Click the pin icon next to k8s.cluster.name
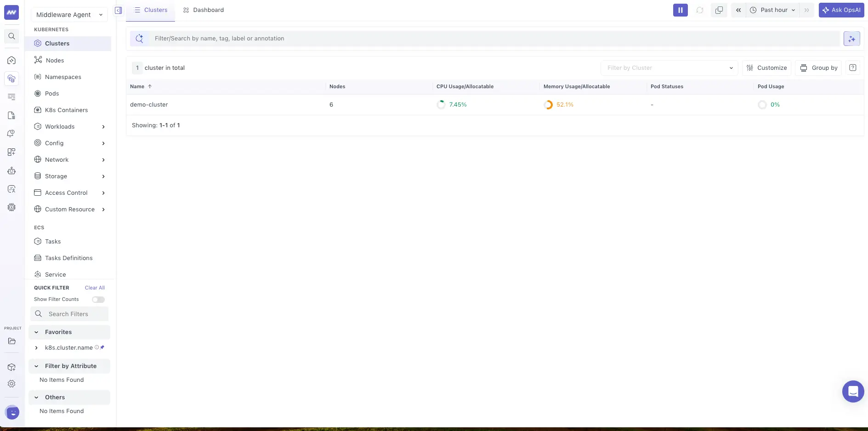Image resolution: width=868 pixels, height=431 pixels. (x=102, y=347)
